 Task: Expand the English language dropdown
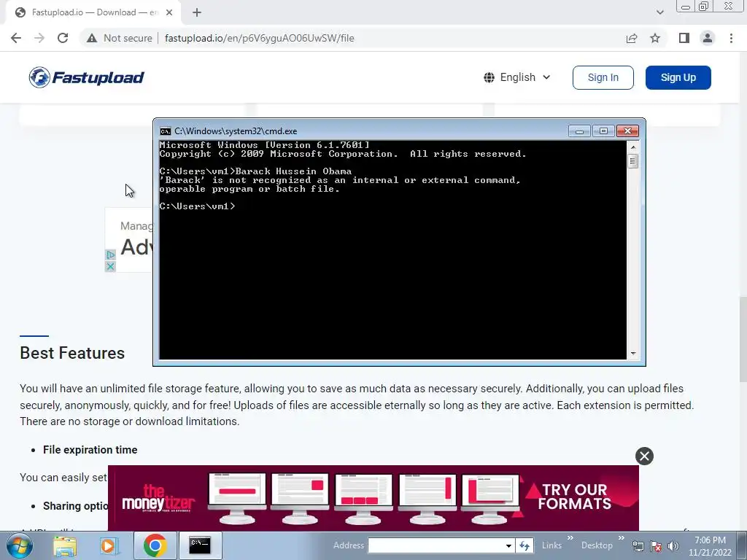pos(517,77)
